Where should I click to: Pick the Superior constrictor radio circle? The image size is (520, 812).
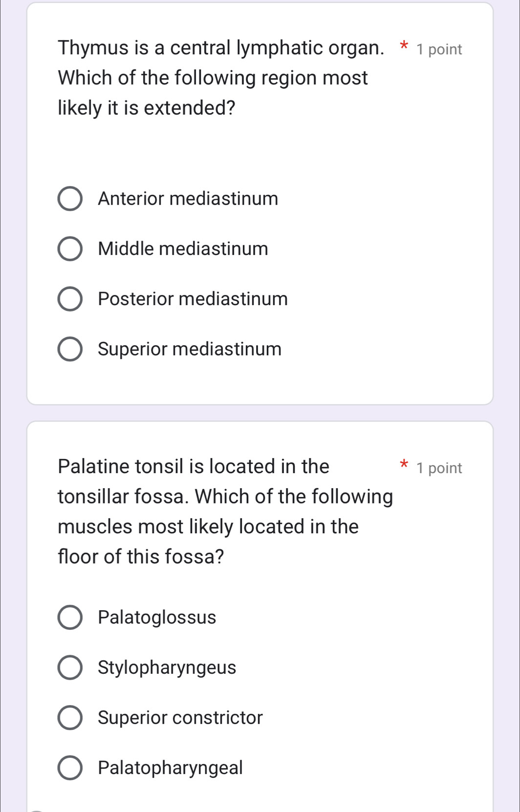[70, 718]
